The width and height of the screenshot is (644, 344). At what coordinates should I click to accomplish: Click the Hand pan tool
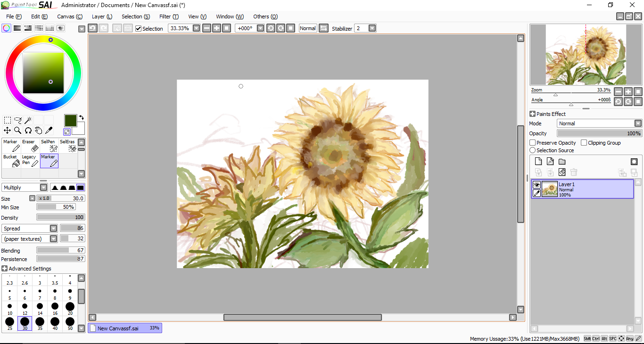click(38, 131)
